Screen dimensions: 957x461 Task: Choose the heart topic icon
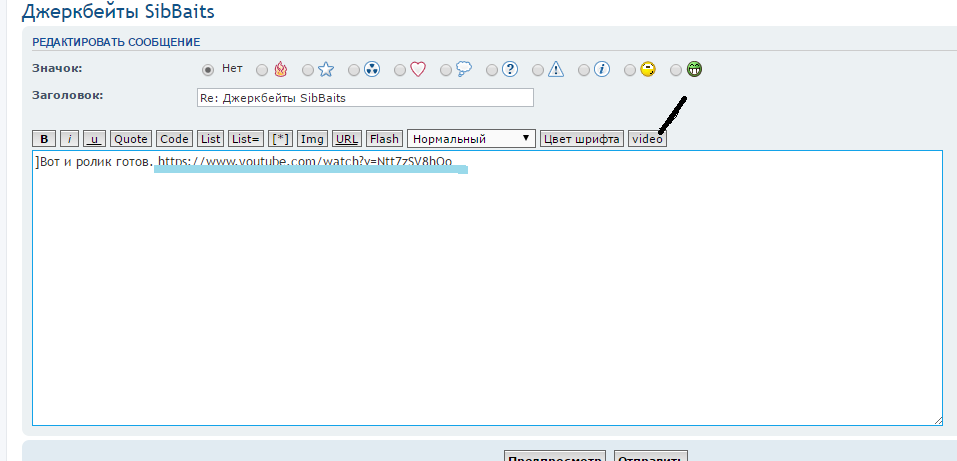(400, 70)
